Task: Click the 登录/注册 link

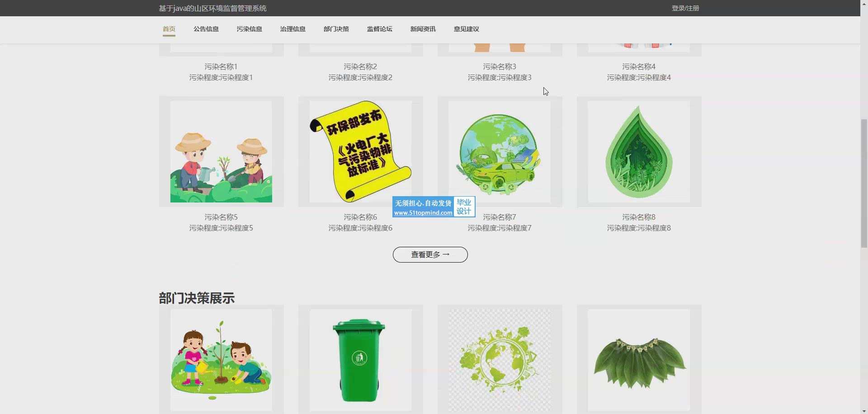Action: [685, 8]
